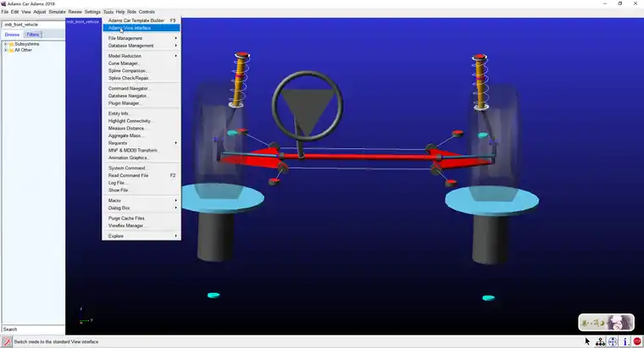
Task: Open Database Management submenu
Action: pyautogui.click(x=142, y=46)
